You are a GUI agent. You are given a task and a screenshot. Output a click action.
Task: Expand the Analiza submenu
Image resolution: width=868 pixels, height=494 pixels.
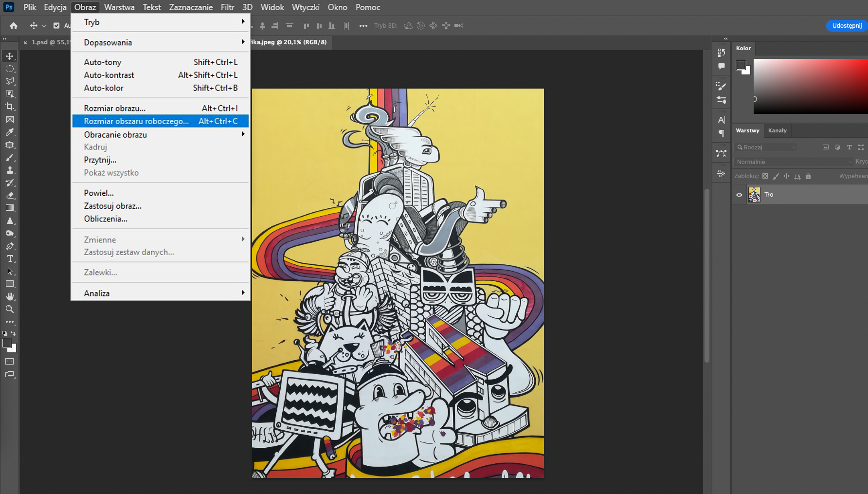[x=161, y=293]
